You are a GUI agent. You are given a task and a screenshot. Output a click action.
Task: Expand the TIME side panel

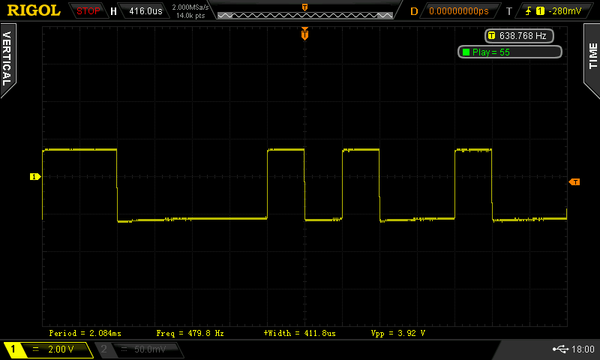coord(592,60)
